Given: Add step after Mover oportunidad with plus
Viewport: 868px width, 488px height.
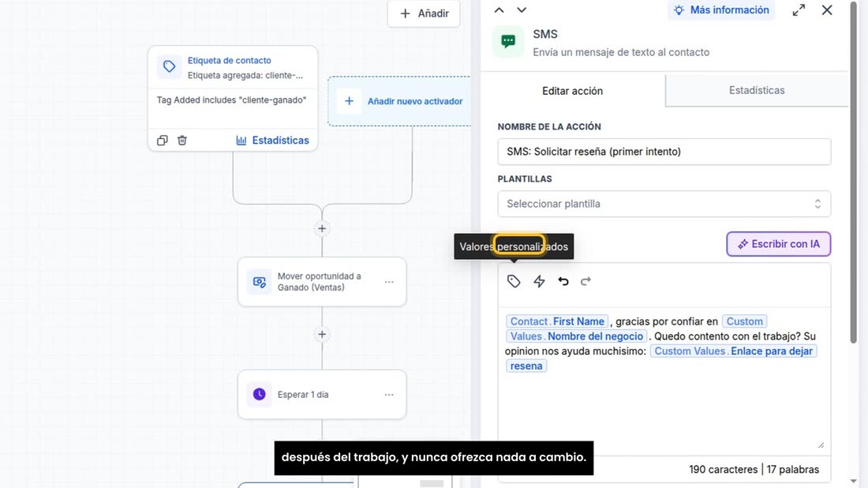Looking at the screenshot, I should coord(322,334).
